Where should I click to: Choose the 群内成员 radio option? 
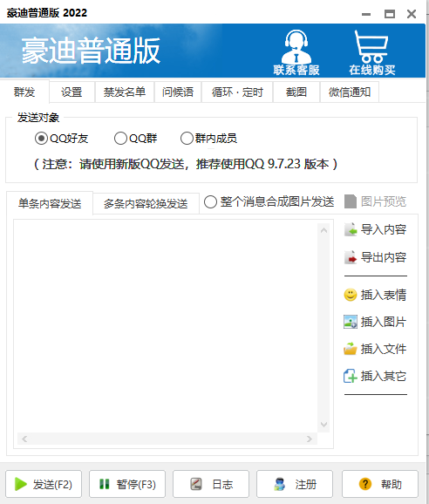pos(187,139)
